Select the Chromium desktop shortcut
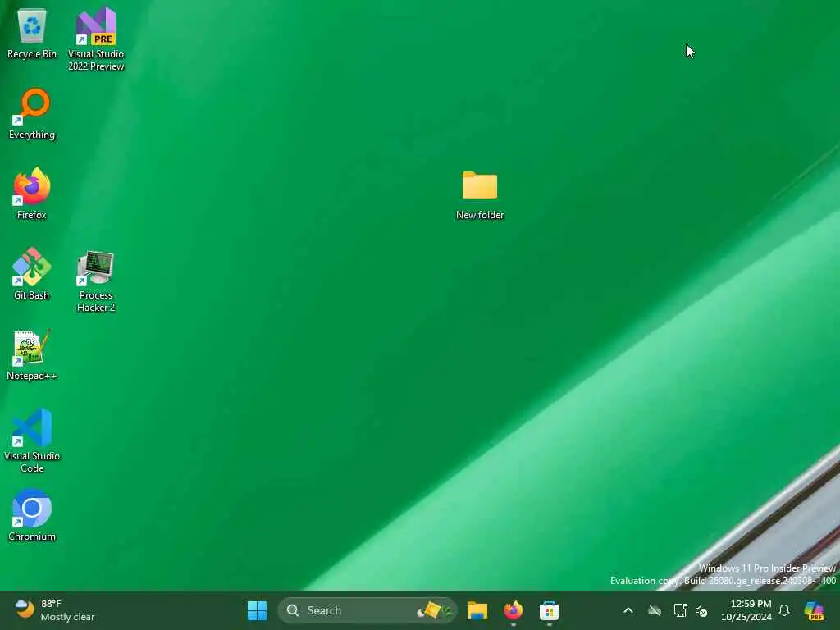Screen dimensions: 840x630 click(32, 515)
